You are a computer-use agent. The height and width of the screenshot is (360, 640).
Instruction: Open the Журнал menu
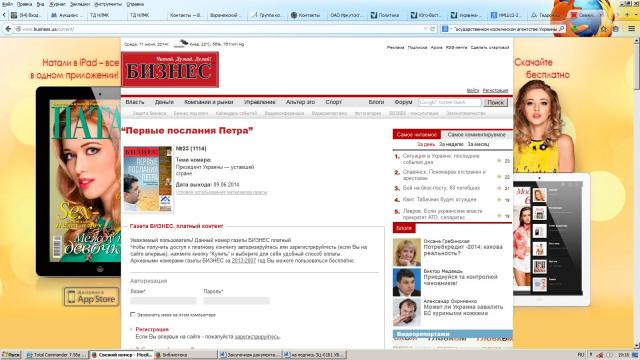58,4
